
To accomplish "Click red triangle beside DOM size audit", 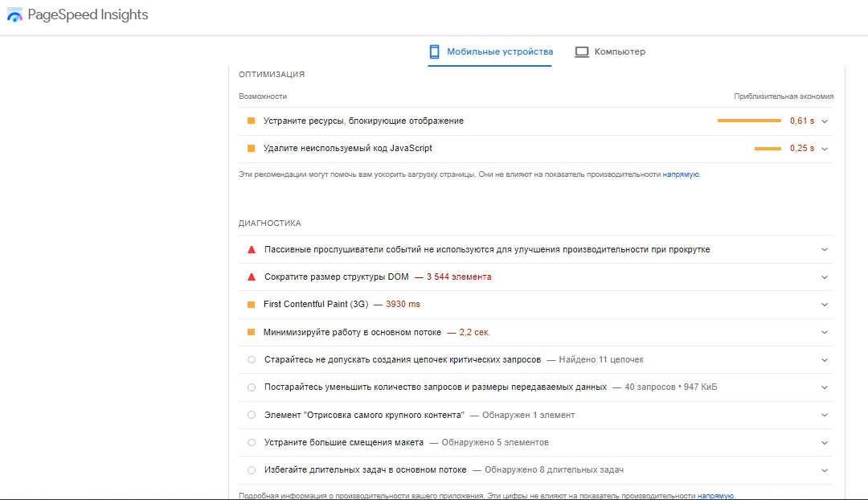I will tap(252, 277).
